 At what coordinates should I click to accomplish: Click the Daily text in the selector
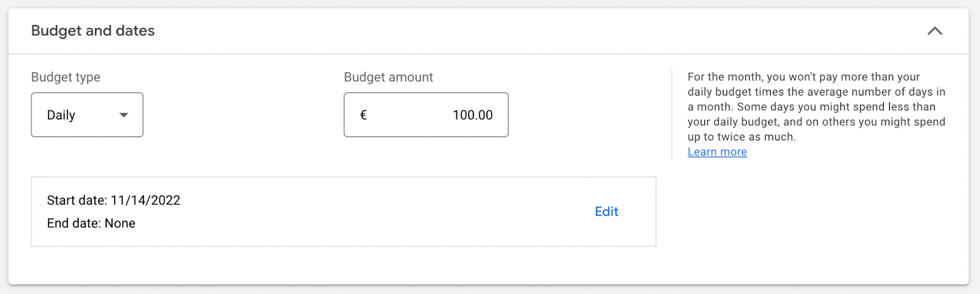tap(61, 115)
